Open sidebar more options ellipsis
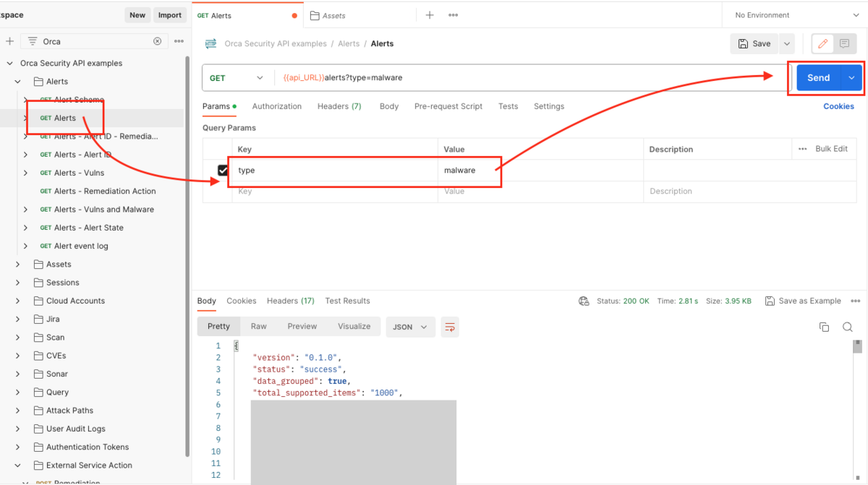Viewport: 868px width, 485px height. pyautogui.click(x=179, y=41)
